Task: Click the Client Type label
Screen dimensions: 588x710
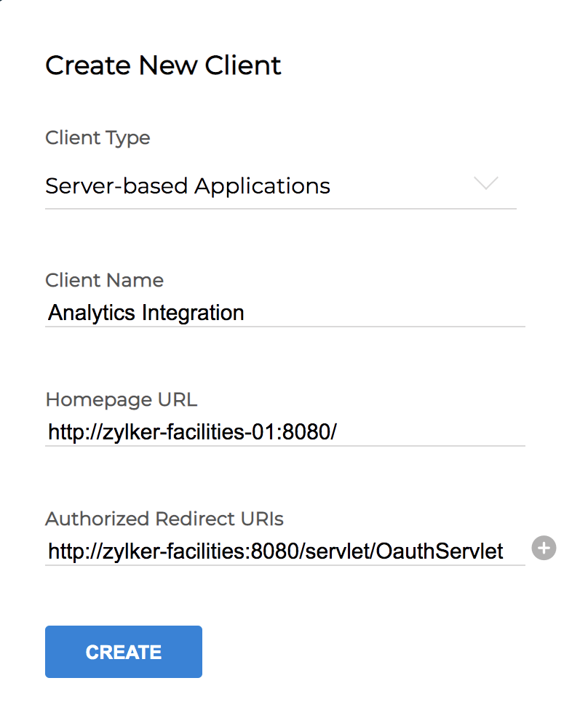Action: [98, 138]
